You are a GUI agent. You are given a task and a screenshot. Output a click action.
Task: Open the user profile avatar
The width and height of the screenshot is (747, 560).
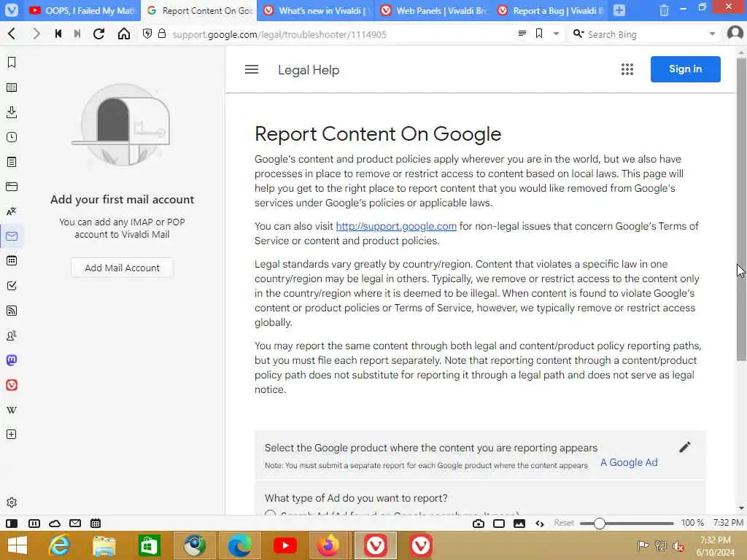click(735, 34)
